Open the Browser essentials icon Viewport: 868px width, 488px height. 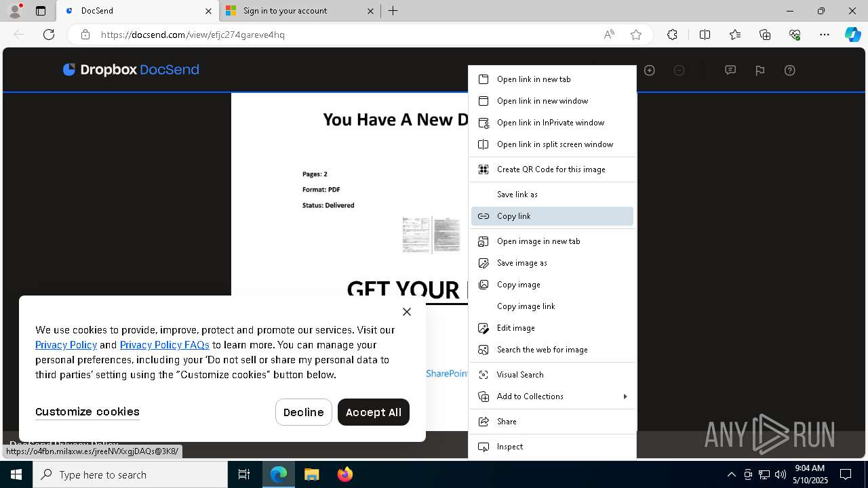point(795,35)
